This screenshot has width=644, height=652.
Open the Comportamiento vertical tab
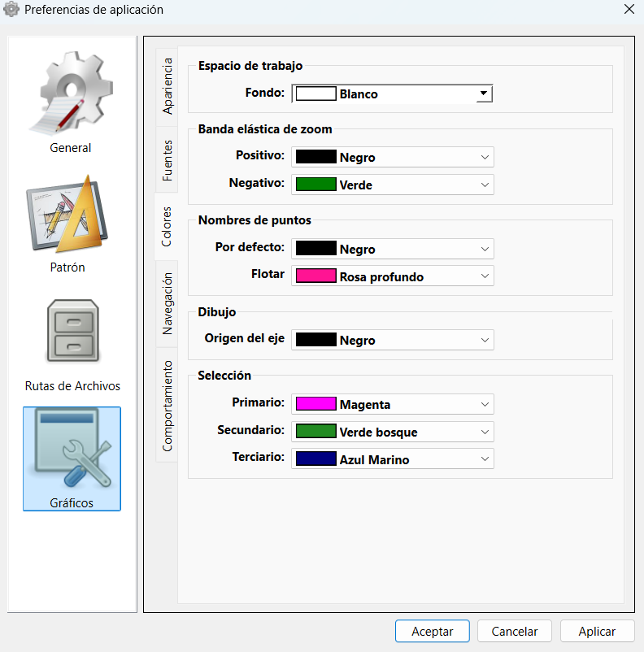[x=167, y=405]
